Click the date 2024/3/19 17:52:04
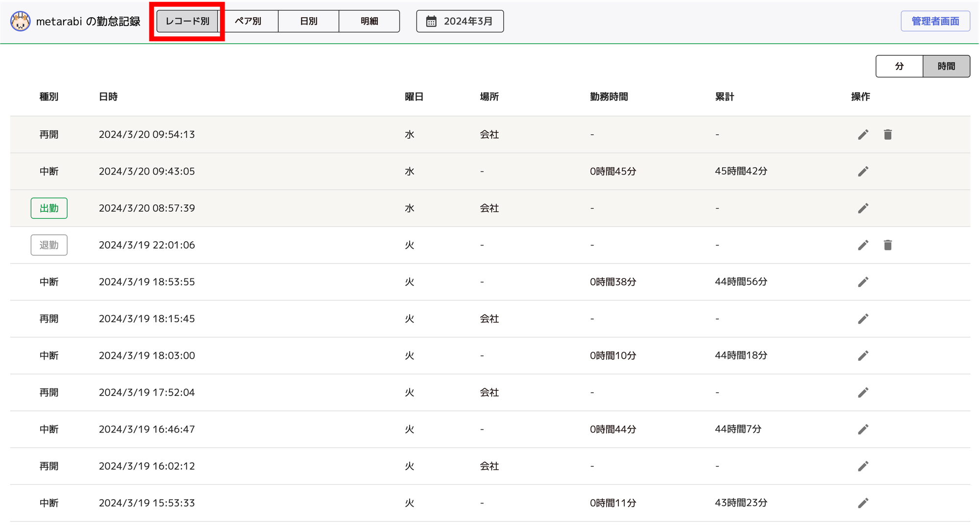980x531 pixels. 147,392
